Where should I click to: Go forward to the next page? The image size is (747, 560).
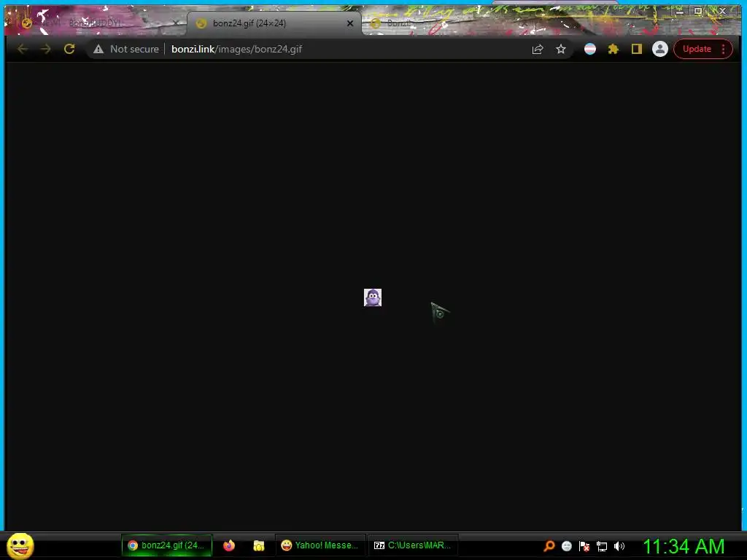[46, 49]
